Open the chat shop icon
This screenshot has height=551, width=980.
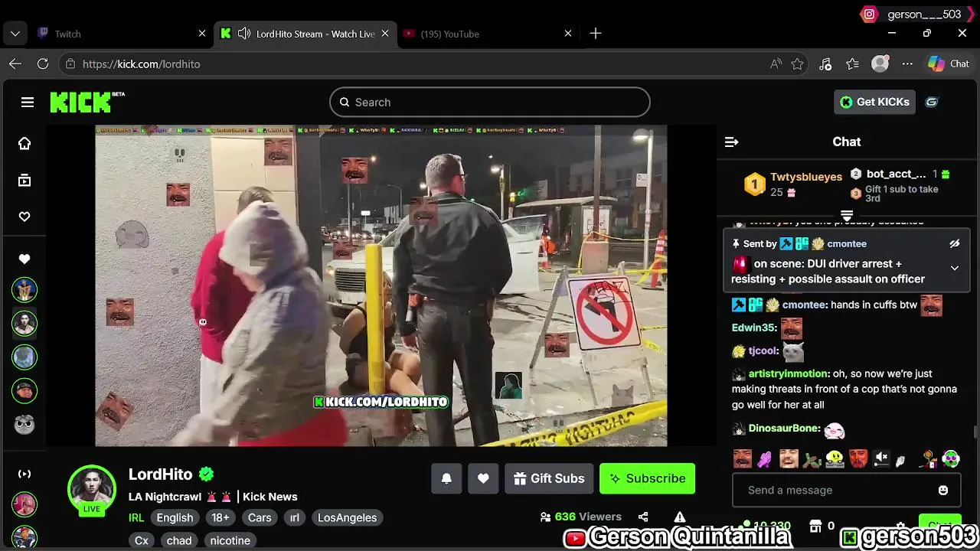click(816, 526)
